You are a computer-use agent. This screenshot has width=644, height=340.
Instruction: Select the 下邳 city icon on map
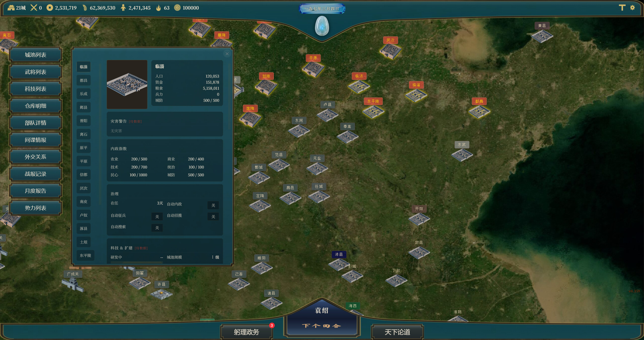coord(396,281)
